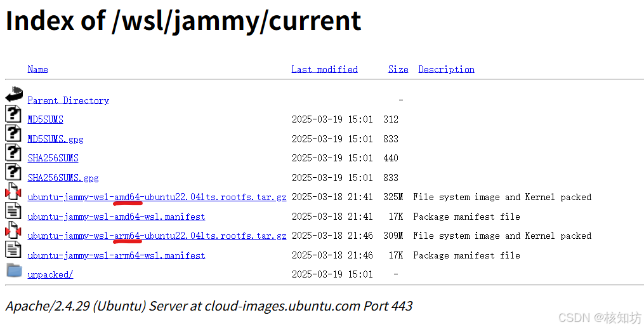Click the Apache server footer text
The image size is (644, 329).
[x=209, y=306]
